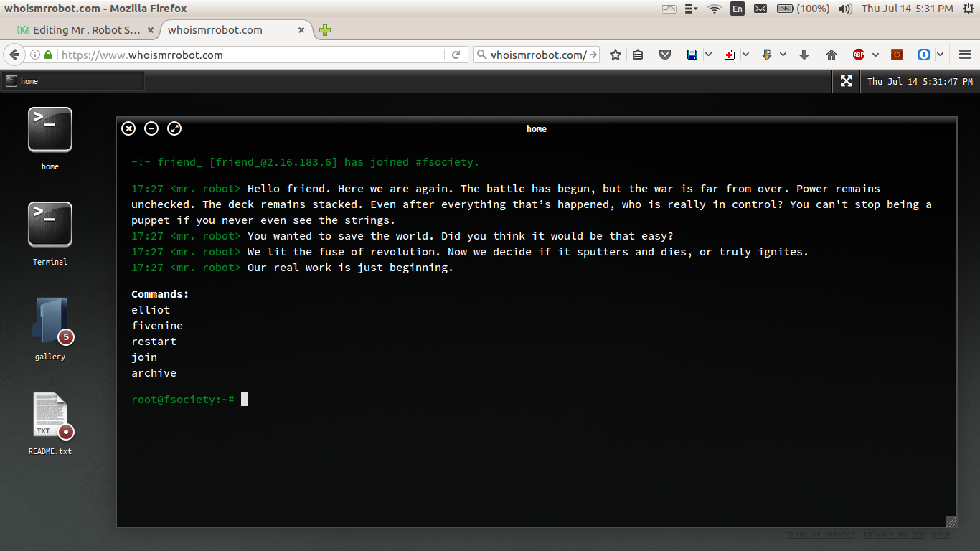980x551 pixels.
Task: Open the Adblock Plus ABP icon
Action: pyautogui.click(x=859, y=55)
